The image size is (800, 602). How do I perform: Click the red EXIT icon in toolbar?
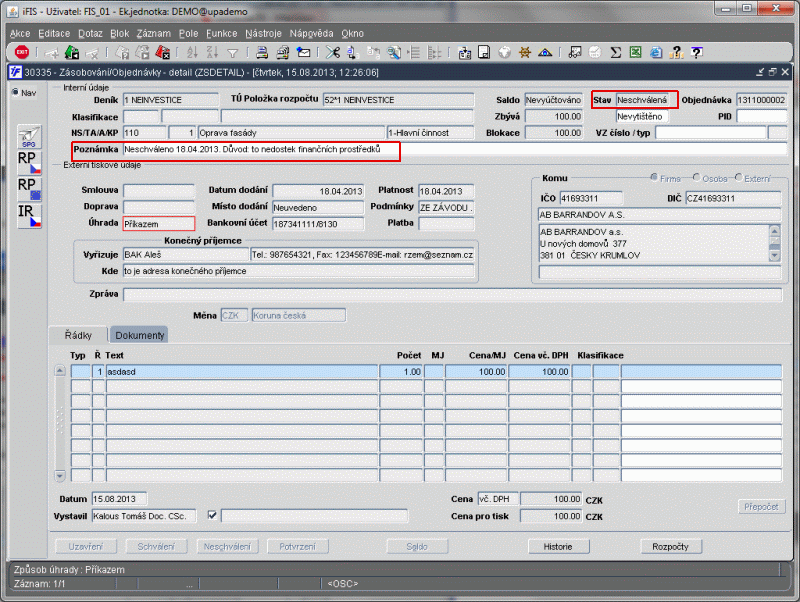point(21,52)
